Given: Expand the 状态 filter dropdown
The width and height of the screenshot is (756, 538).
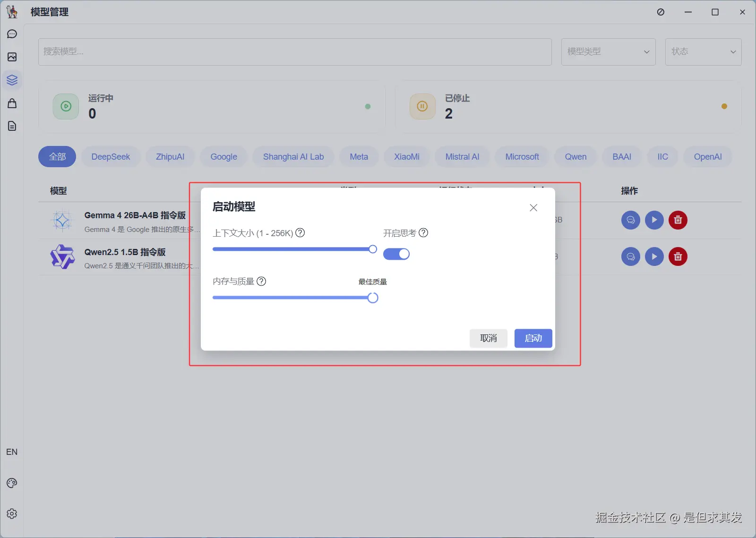Looking at the screenshot, I should [x=703, y=52].
